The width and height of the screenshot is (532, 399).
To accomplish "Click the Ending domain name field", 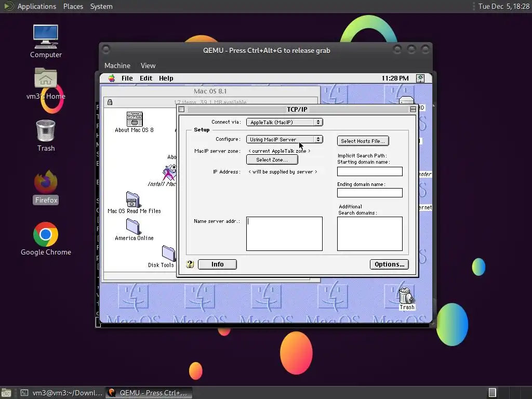I will pyautogui.click(x=370, y=193).
